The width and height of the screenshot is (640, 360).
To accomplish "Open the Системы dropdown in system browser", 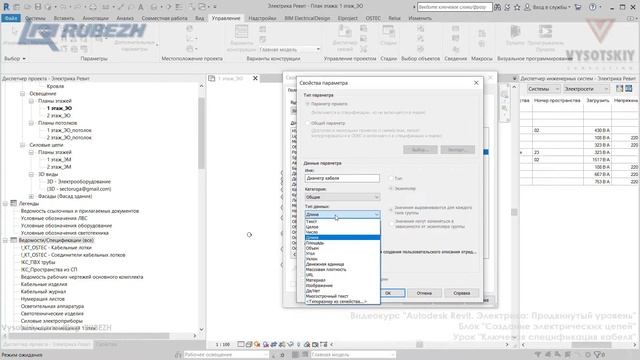I will 543,89.
